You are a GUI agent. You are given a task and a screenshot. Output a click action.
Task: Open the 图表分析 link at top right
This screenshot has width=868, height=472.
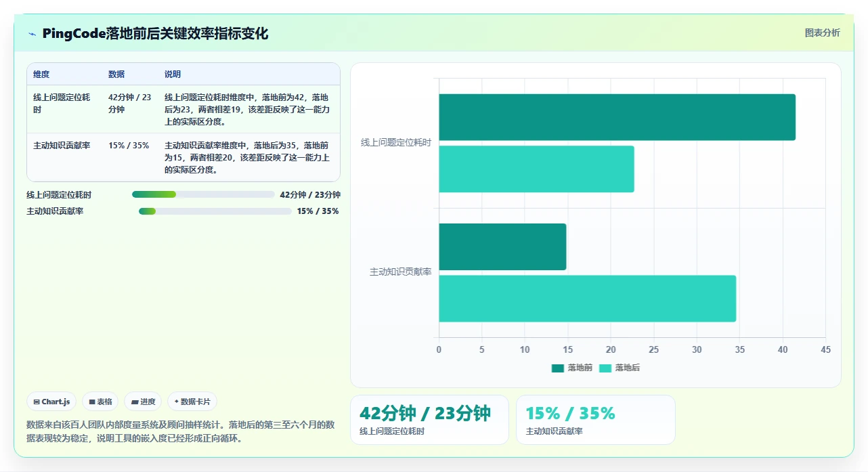[x=822, y=33]
